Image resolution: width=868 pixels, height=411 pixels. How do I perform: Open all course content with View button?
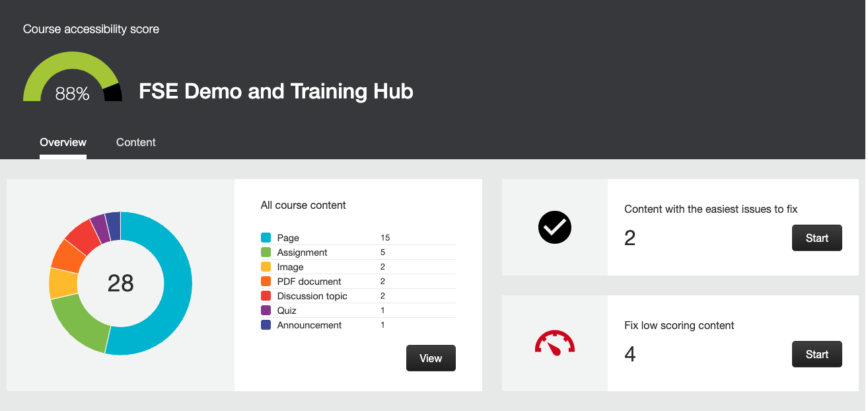click(431, 357)
